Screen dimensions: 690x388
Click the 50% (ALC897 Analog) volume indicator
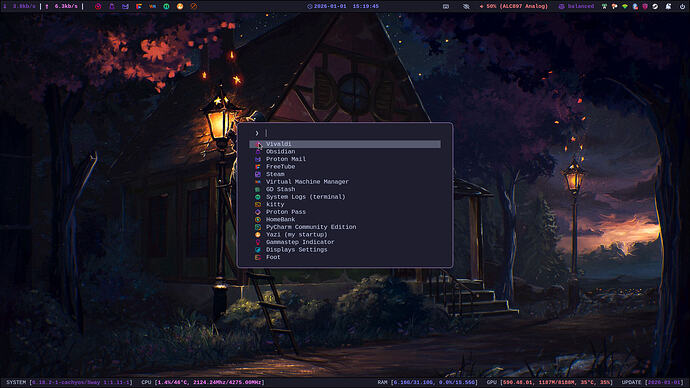click(x=514, y=6)
